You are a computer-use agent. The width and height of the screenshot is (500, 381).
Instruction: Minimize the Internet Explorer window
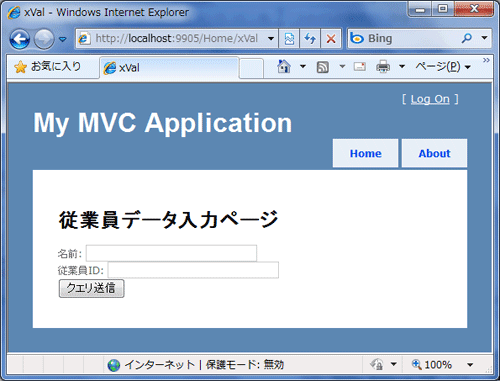coord(420,9)
